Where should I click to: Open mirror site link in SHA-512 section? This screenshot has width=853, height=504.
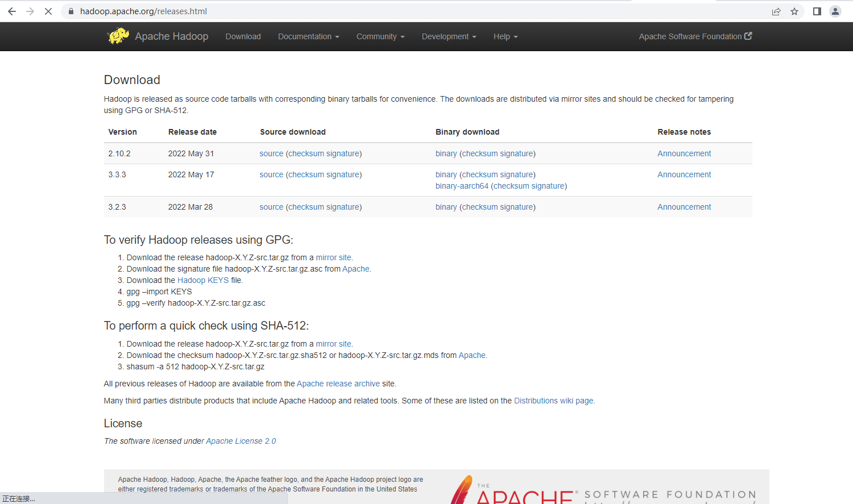(x=334, y=344)
